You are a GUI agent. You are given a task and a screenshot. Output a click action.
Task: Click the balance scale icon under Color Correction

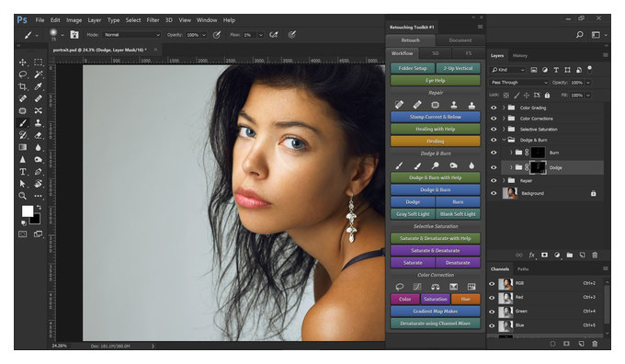tap(436, 287)
